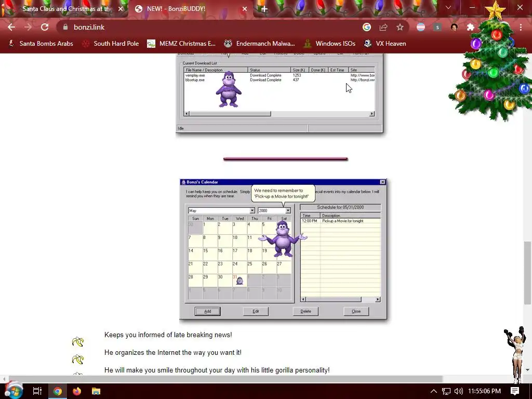Click the share page icon
Viewport: 532px width, 399px height.
tap(383, 27)
